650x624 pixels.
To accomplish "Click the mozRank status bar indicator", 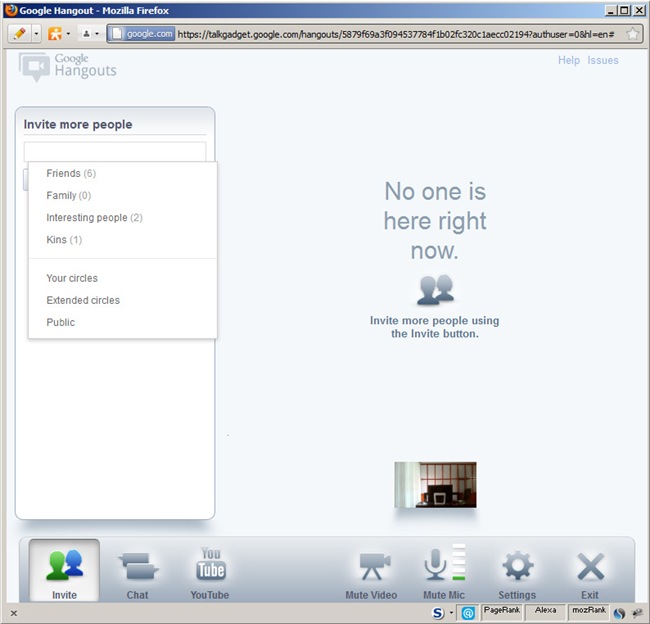I will click(x=589, y=612).
